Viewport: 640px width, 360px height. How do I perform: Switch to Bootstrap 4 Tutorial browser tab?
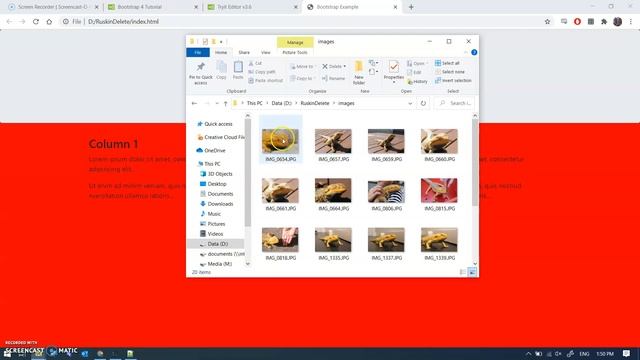(152, 7)
